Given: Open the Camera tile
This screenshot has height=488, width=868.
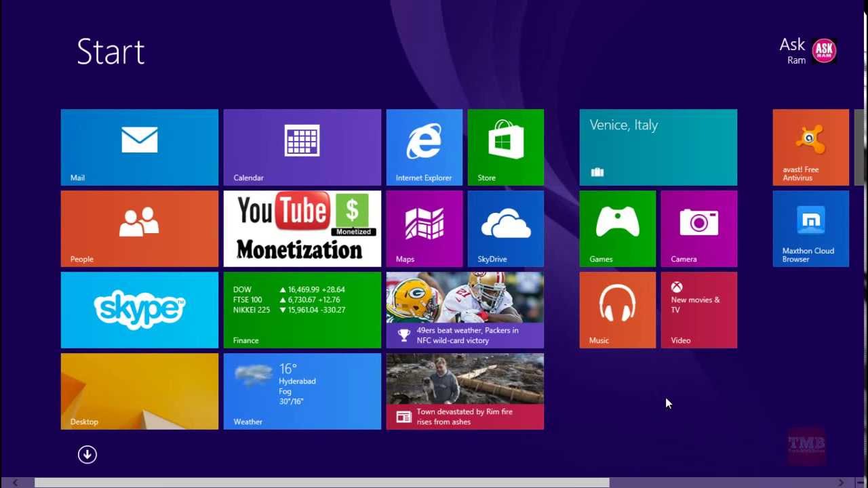Looking at the screenshot, I should (x=699, y=228).
